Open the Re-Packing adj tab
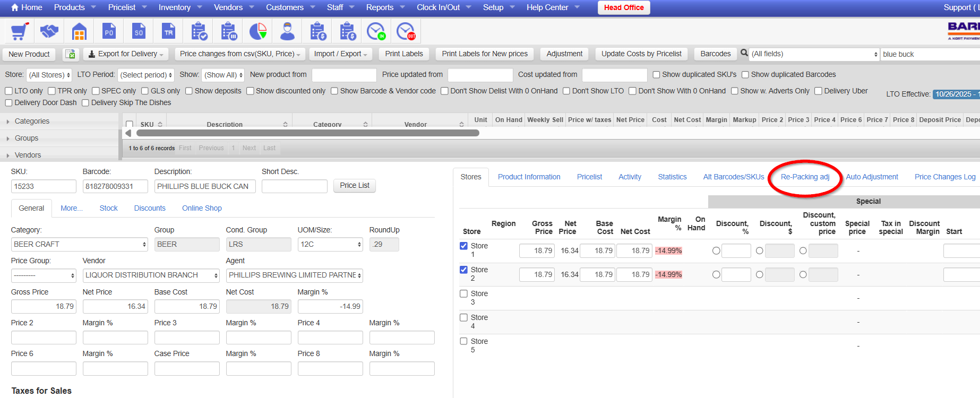 pyautogui.click(x=805, y=177)
